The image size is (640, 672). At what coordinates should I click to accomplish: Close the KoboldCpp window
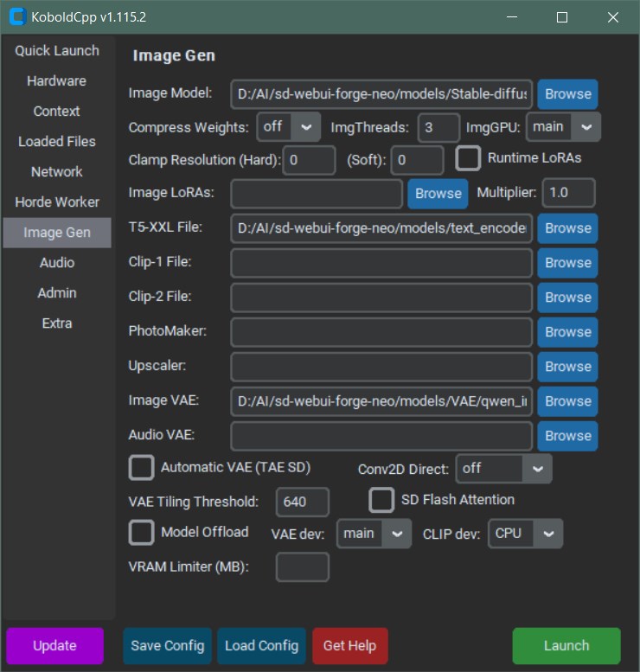point(613,17)
